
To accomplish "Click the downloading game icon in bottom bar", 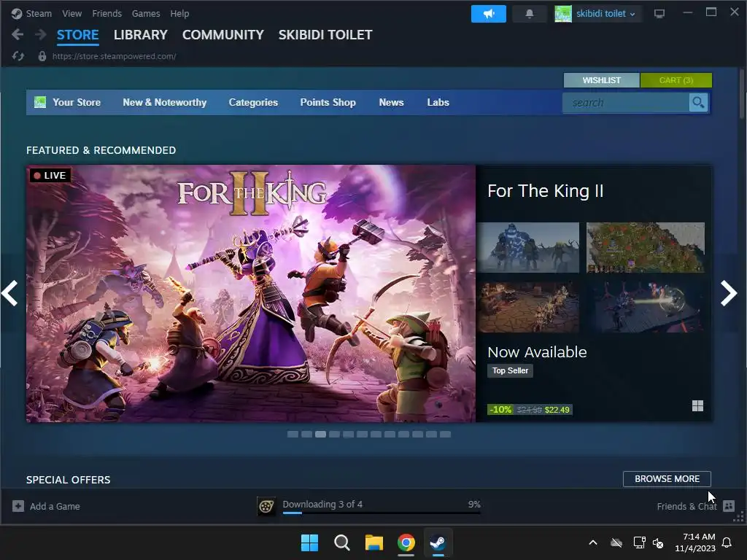I will click(266, 506).
